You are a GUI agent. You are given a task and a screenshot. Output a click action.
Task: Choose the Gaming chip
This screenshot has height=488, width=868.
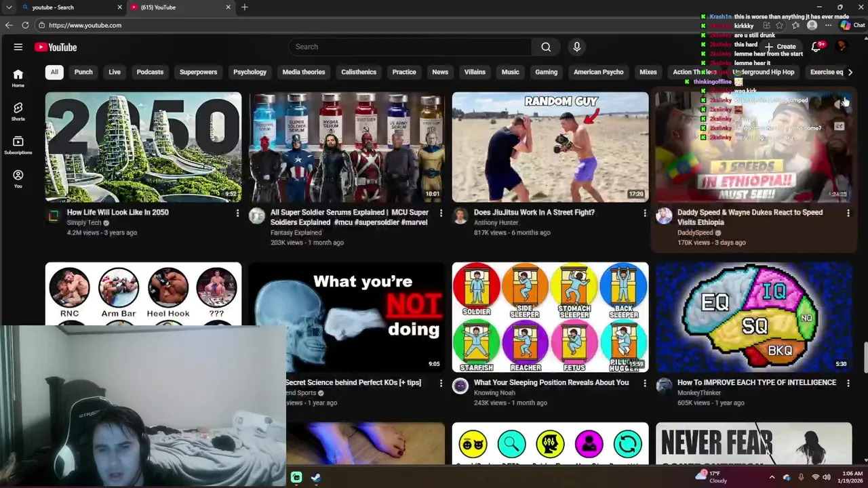tap(546, 72)
